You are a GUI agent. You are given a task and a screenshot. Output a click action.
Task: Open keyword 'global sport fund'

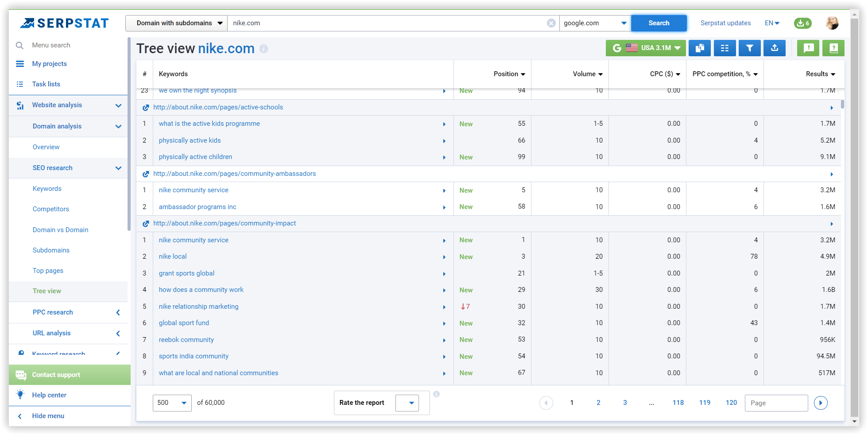click(184, 323)
